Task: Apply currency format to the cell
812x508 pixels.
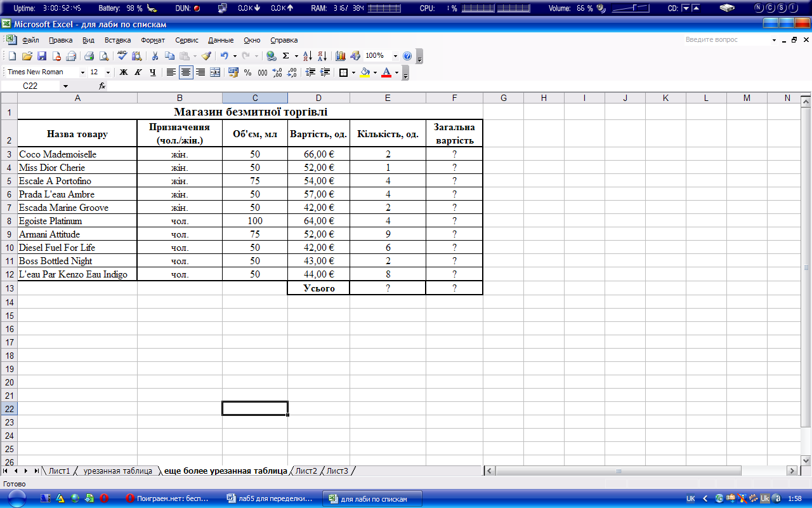Action: coord(233,72)
